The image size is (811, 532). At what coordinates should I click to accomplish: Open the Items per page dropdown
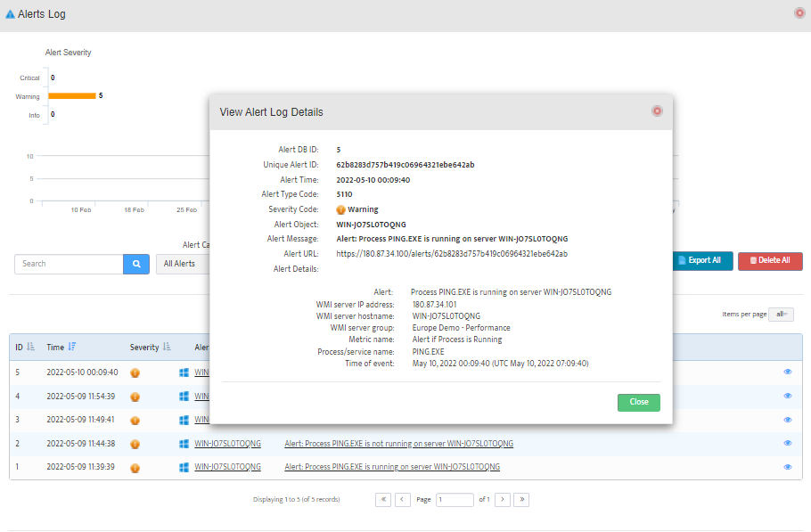pos(781,315)
